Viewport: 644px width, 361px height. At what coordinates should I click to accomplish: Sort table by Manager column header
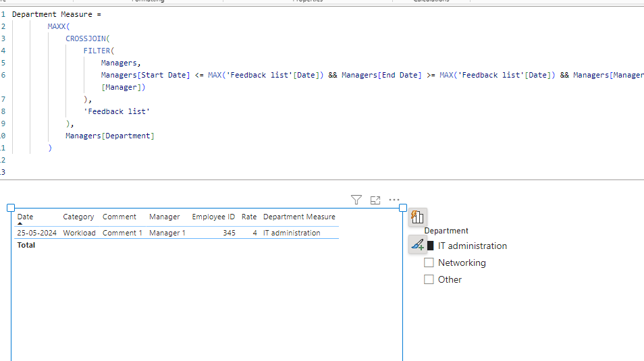tap(164, 217)
